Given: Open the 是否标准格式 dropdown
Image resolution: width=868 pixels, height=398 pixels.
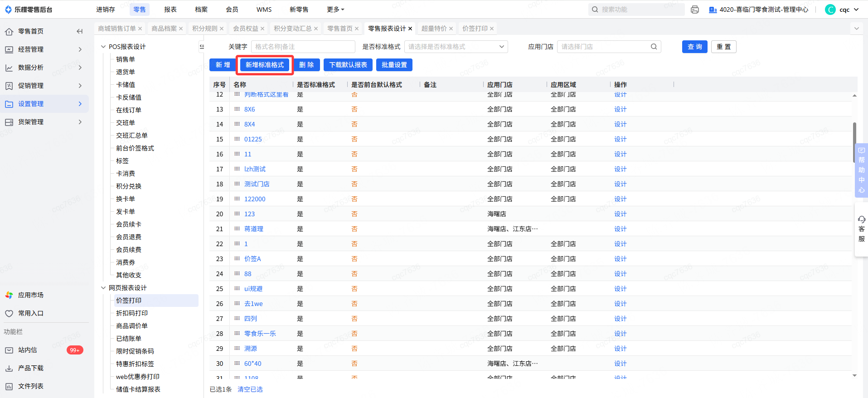Looking at the screenshot, I should (456, 47).
